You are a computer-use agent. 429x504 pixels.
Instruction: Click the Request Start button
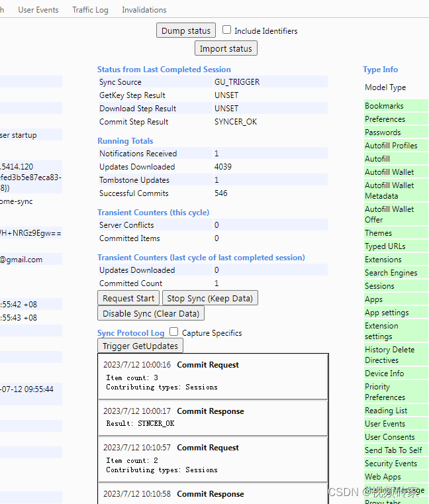click(x=128, y=298)
